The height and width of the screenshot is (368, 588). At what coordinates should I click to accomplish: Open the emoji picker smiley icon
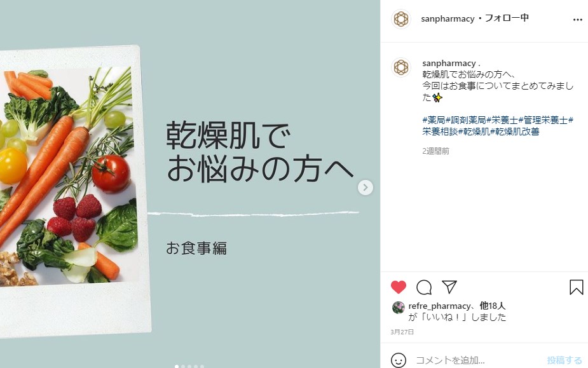click(398, 360)
